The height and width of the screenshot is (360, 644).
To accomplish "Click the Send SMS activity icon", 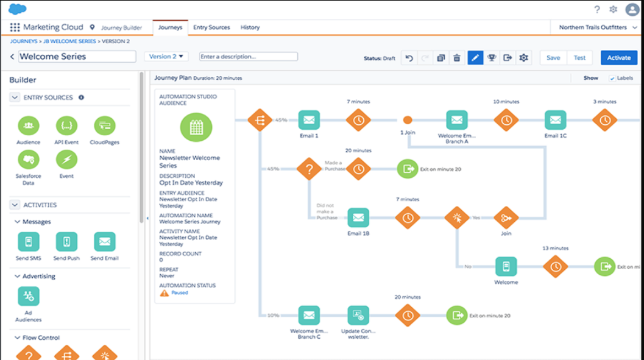I will click(x=28, y=242).
